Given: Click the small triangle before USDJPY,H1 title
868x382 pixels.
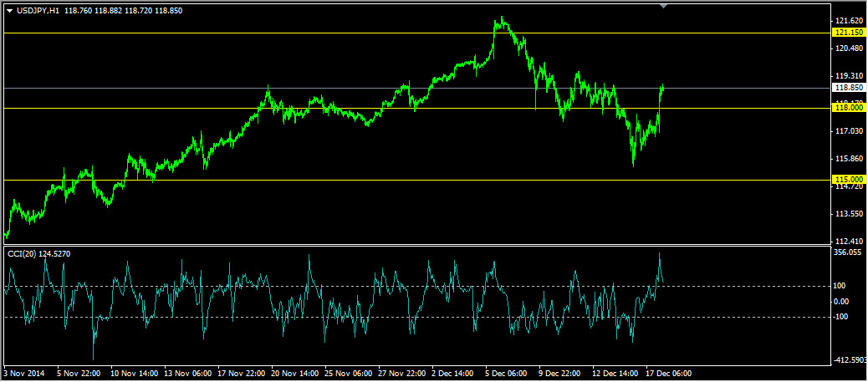Looking at the screenshot, I should (x=9, y=11).
